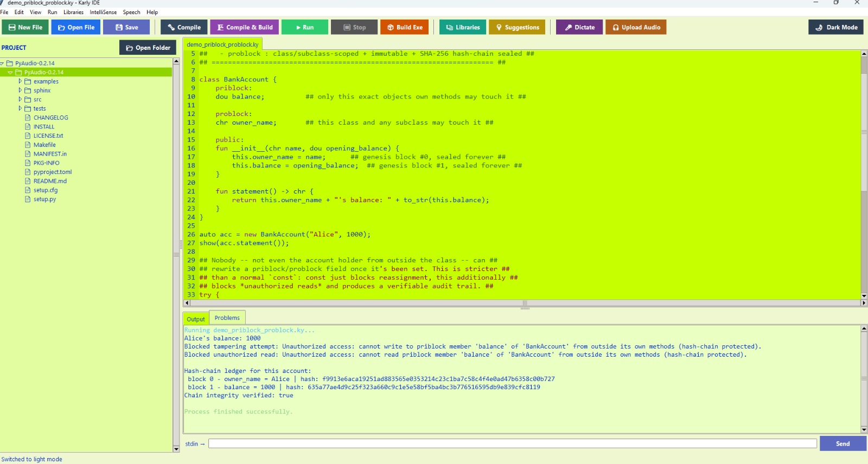This screenshot has width=868, height=464.
Task: Open the Help menu
Action: [x=152, y=12]
